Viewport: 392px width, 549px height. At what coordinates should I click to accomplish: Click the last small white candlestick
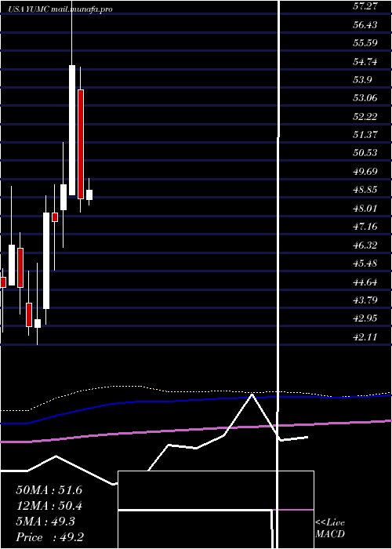click(x=89, y=195)
